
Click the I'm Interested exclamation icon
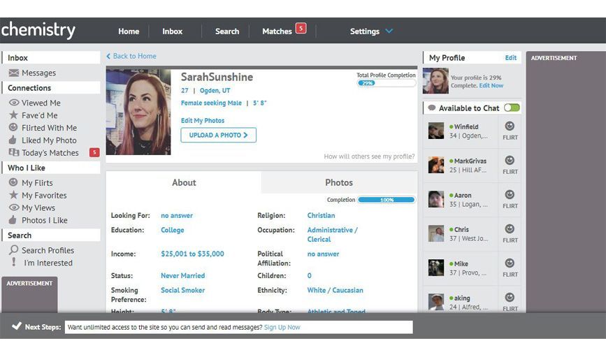click(x=13, y=262)
